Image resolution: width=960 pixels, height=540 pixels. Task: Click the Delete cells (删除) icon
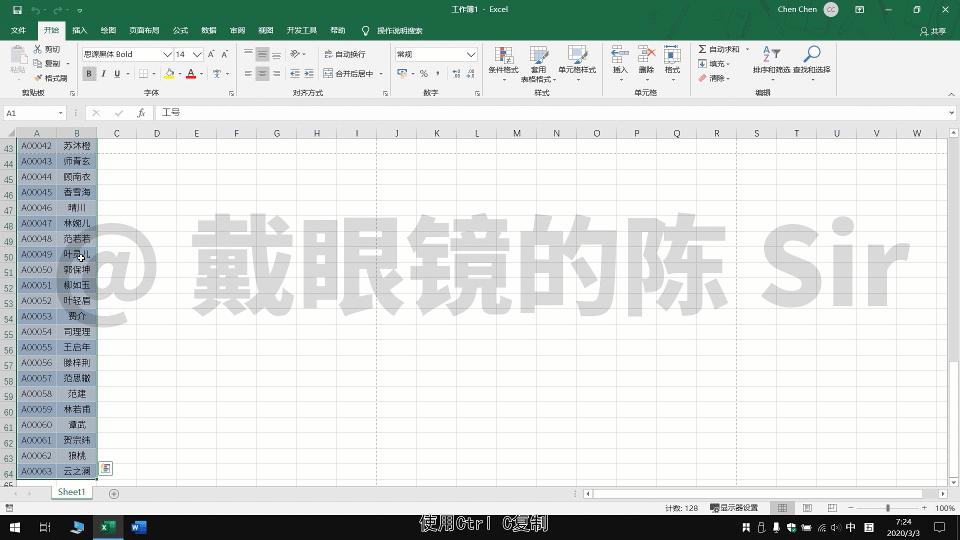coord(647,54)
